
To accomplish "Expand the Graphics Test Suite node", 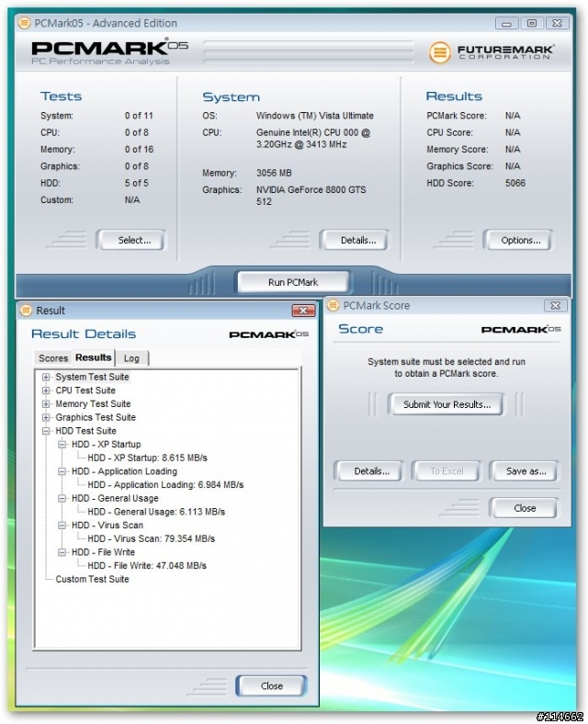I will click(46, 417).
